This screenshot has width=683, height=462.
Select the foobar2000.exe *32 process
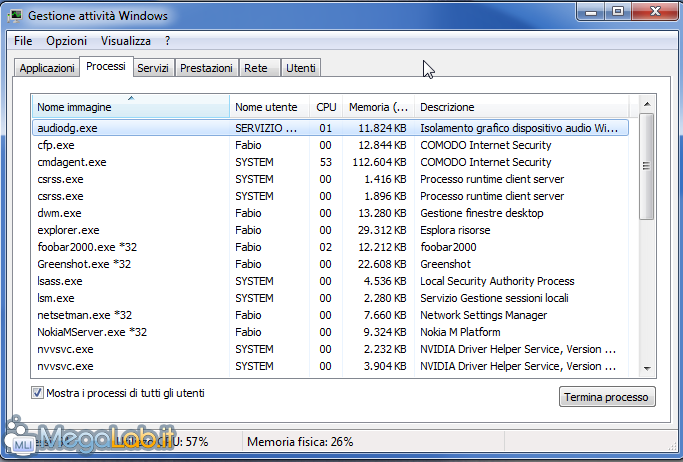pos(330,247)
